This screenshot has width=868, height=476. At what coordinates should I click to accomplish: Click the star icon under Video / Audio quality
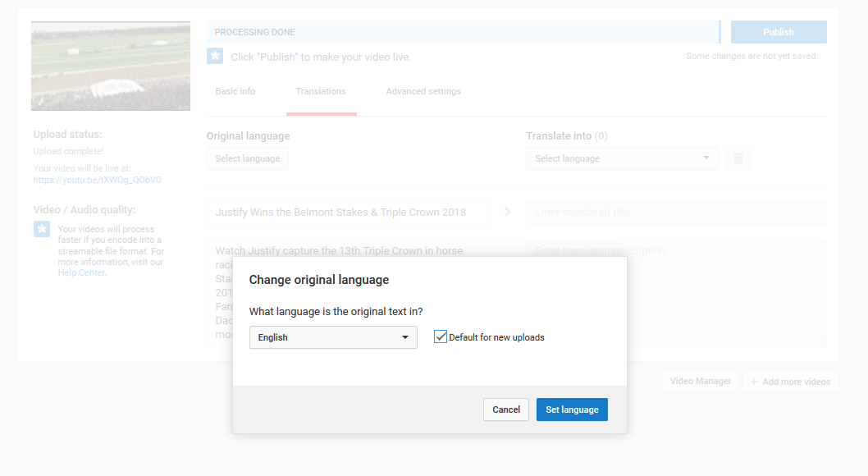pyautogui.click(x=42, y=229)
